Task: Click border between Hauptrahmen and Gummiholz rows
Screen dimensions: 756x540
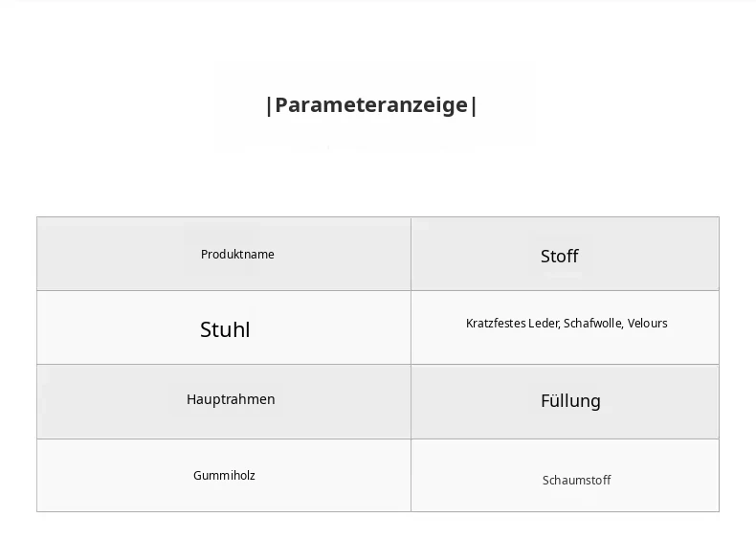Action: tap(378, 439)
